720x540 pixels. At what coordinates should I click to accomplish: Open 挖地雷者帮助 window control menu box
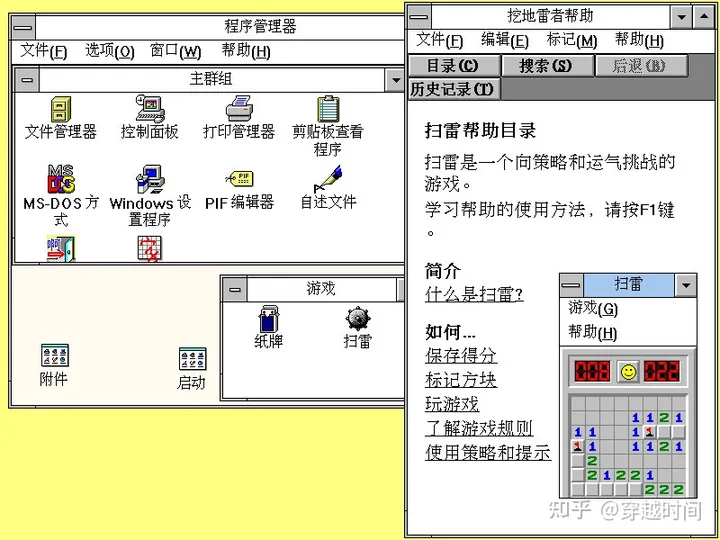[x=419, y=17]
